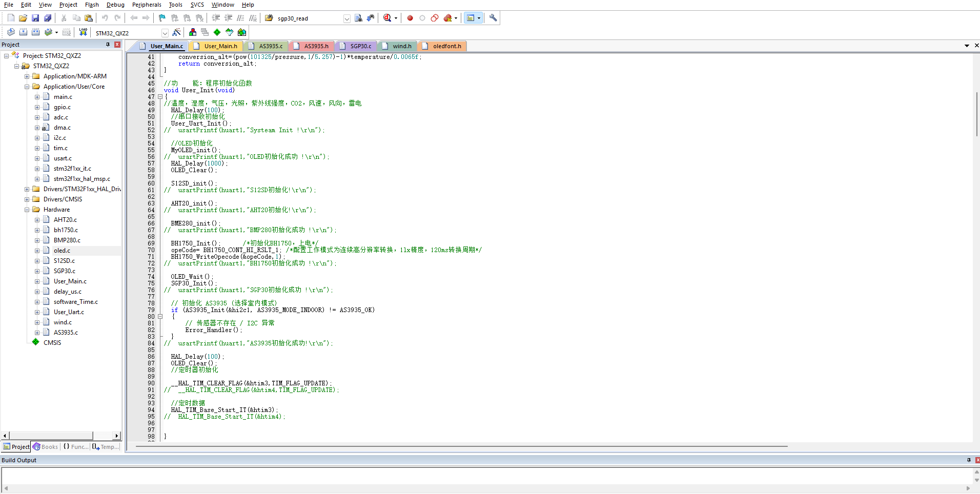Collapse User_Init function fold marker
980x494 pixels.
click(x=160, y=96)
